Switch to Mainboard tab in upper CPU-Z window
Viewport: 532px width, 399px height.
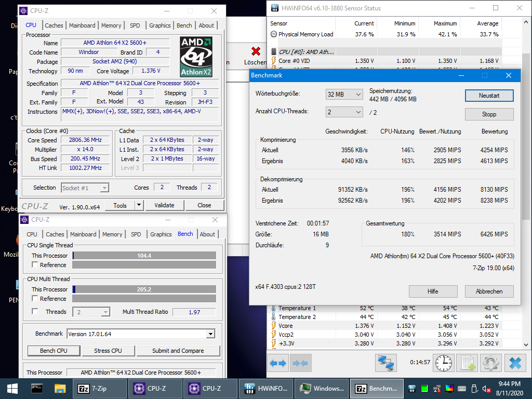(x=82, y=25)
